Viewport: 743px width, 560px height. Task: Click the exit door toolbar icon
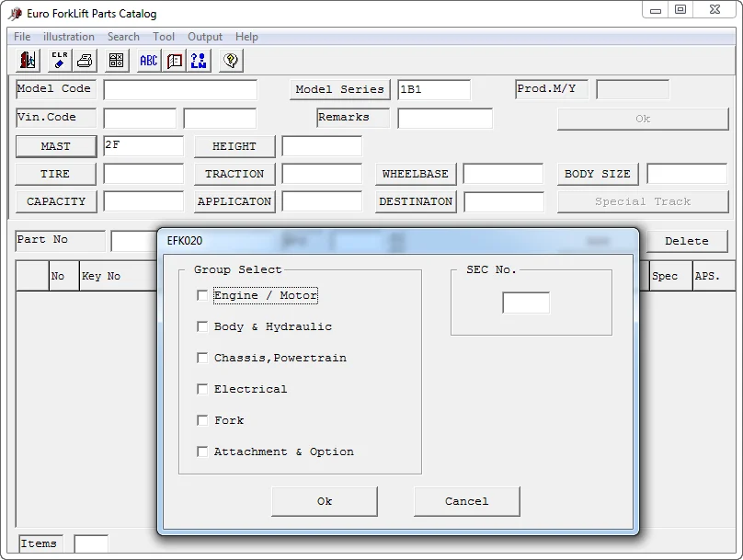(28, 60)
